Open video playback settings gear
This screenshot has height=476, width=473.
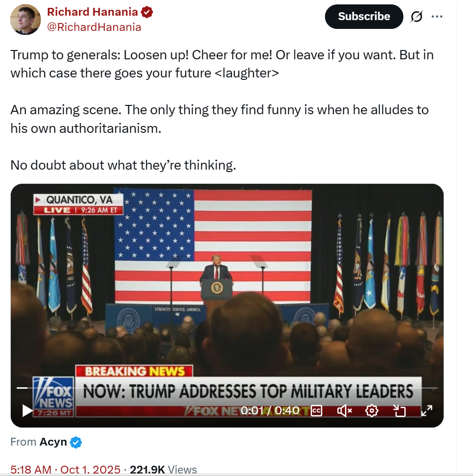pyautogui.click(x=372, y=410)
